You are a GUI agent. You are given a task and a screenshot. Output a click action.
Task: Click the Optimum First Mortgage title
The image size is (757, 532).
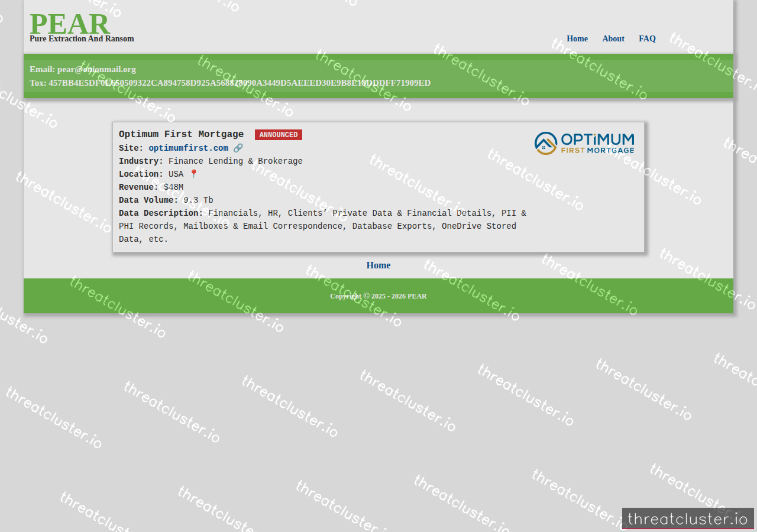[x=181, y=135]
